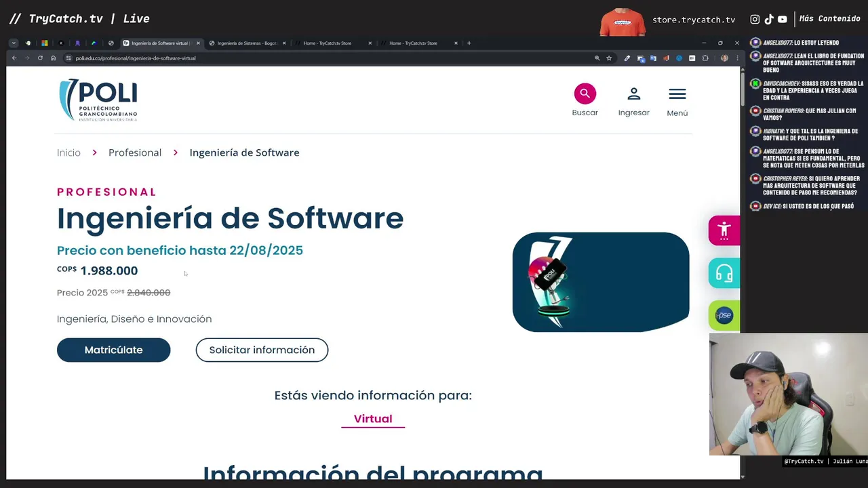Click the Más Contenido label
The width and height of the screenshot is (868, 488).
pyautogui.click(x=829, y=19)
